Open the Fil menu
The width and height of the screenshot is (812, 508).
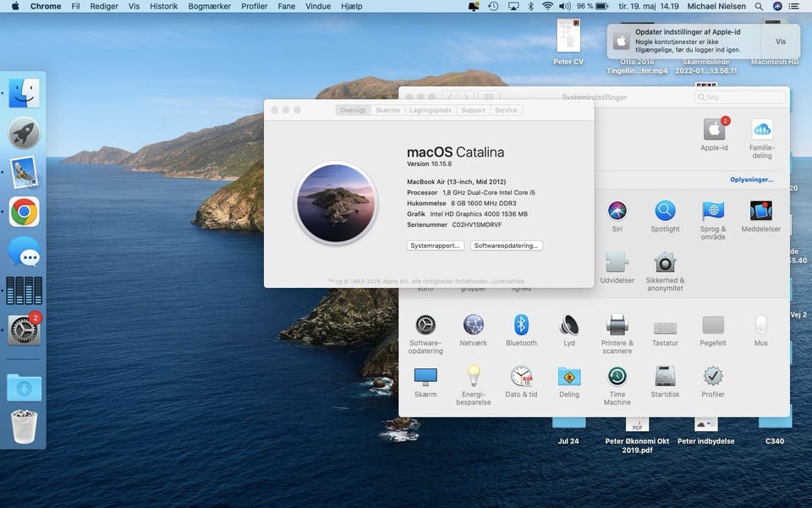pyautogui.click(x=75, y=6)
